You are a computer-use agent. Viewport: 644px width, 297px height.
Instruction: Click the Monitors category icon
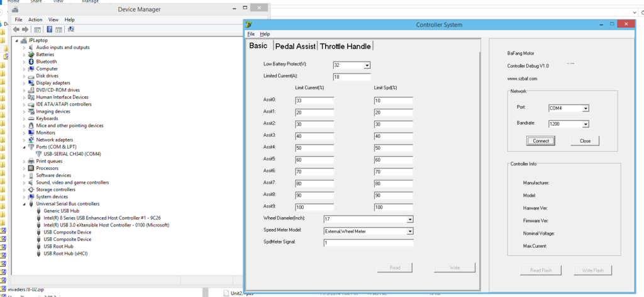point(31,133)
